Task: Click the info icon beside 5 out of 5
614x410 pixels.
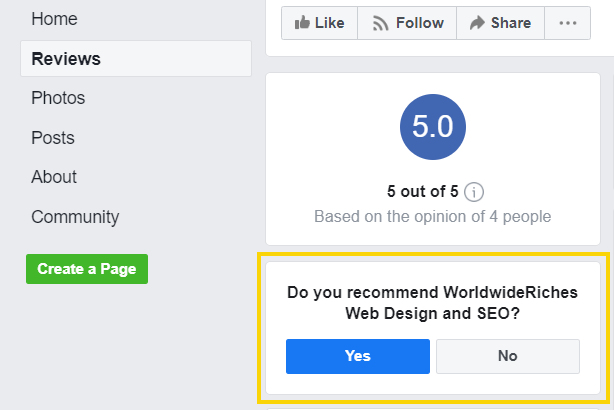Action: [474, 192]
